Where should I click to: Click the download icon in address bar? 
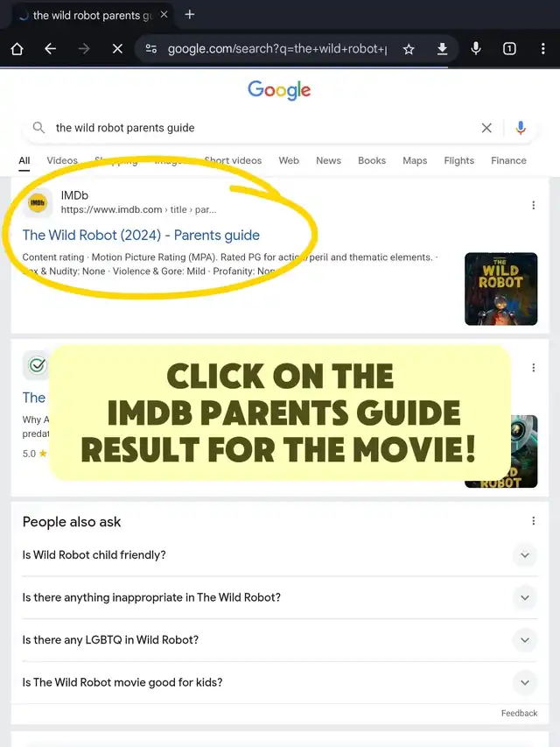click(443, 48)
